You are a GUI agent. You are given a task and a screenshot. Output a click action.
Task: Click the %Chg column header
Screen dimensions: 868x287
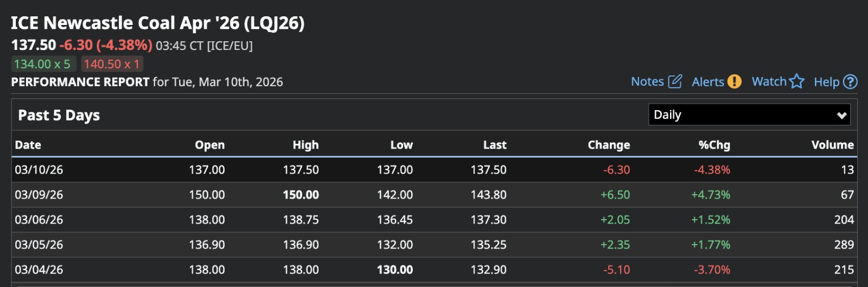(714, 145)
